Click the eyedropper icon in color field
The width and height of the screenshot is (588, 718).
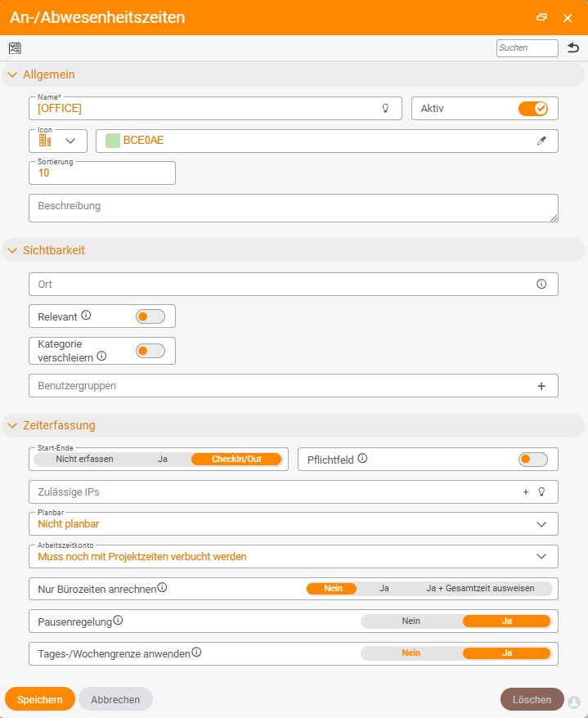tap(541, 141)
